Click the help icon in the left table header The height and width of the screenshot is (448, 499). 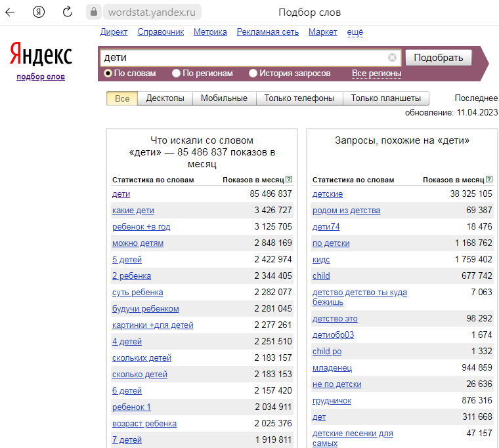(289, 179)
